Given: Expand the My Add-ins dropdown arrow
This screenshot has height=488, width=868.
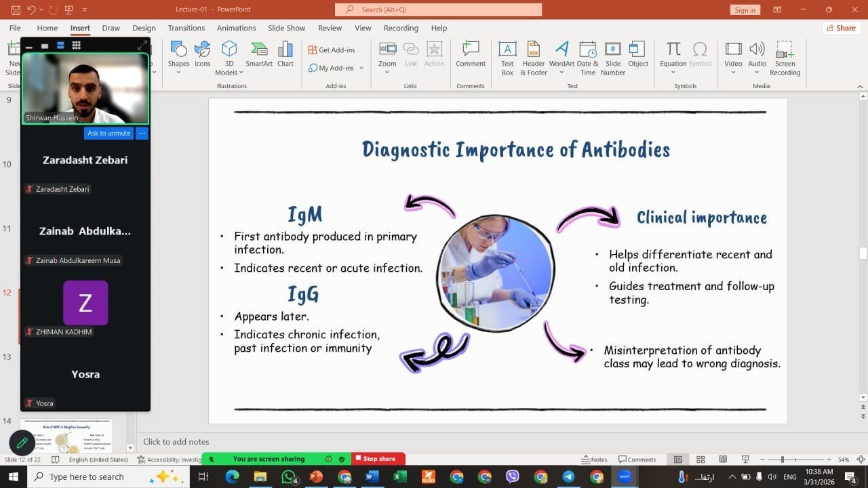Looking at the screenshot, I should [x=361, y=68].
